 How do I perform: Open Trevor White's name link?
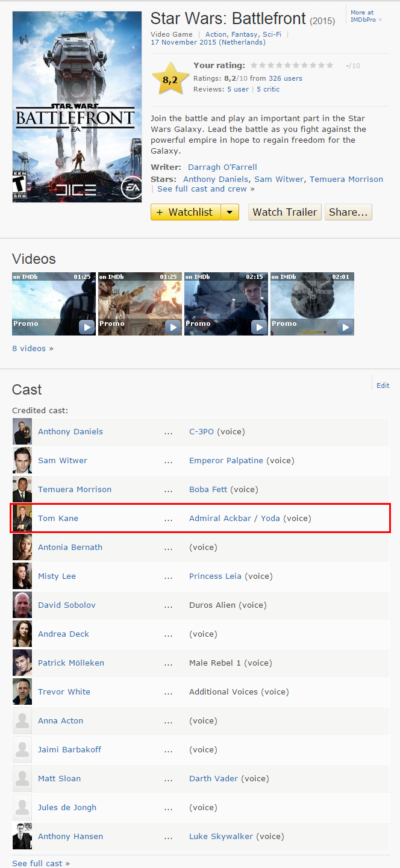(64, 692)
